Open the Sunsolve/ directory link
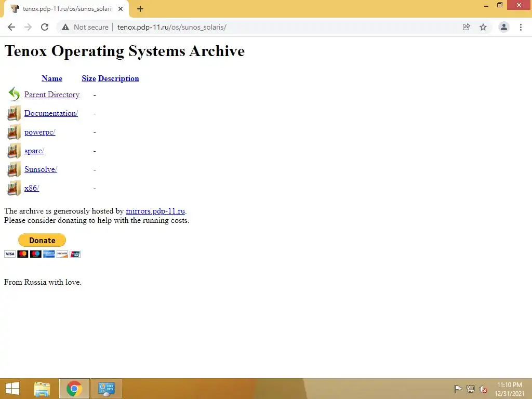The width and height of the screenshot is (532, 399). [41, 169]
